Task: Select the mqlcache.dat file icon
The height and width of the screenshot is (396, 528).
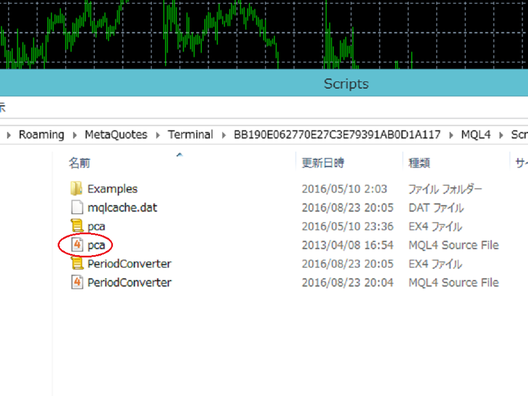Action: pyautogui.click(x=77, y=207)
